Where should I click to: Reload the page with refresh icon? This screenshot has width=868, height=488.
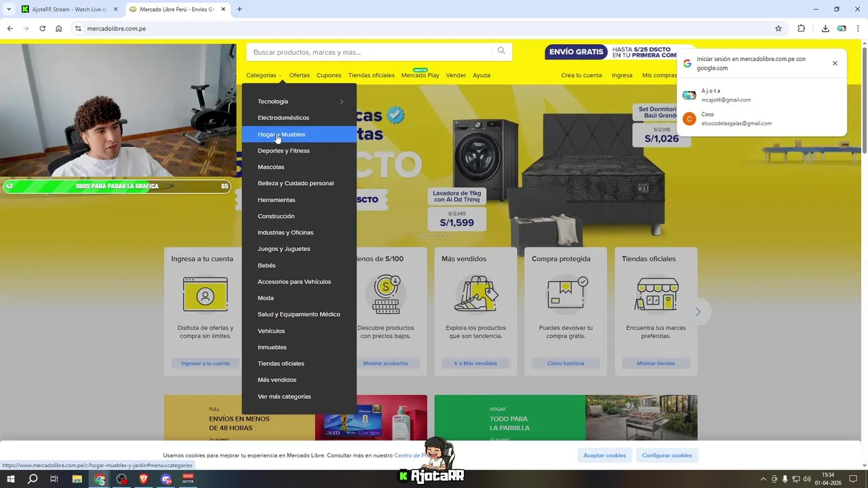42,28
